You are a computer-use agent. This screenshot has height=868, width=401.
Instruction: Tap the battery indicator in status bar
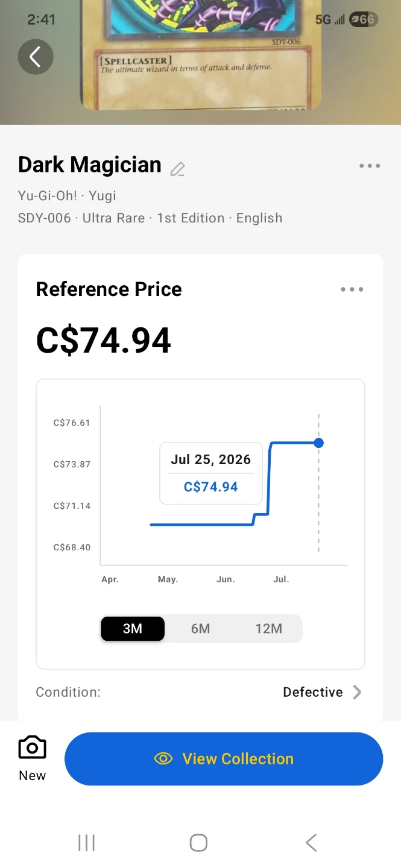363,20
